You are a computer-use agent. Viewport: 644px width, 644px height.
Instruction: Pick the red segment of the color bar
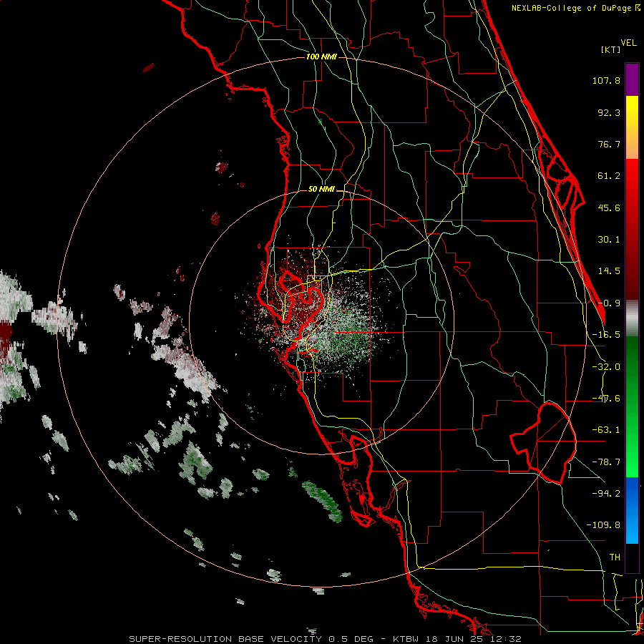point(632,229)
